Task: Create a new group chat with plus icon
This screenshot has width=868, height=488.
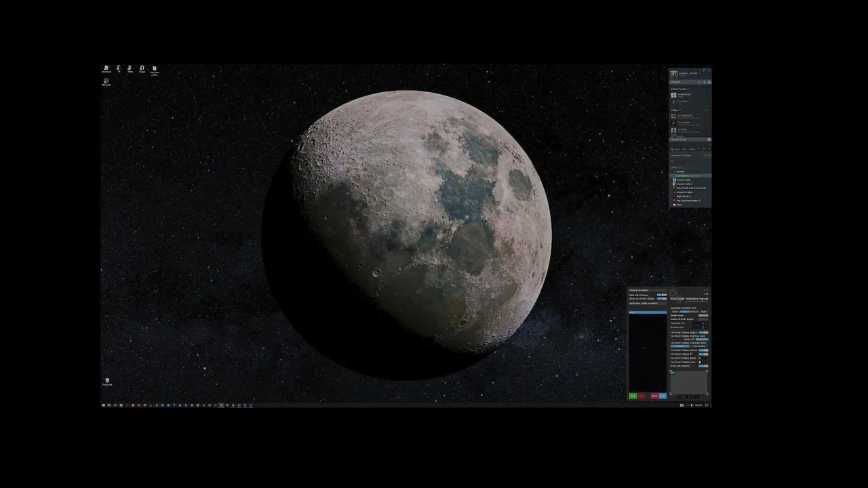Action: pyautogui.click(x=709, y=140)
